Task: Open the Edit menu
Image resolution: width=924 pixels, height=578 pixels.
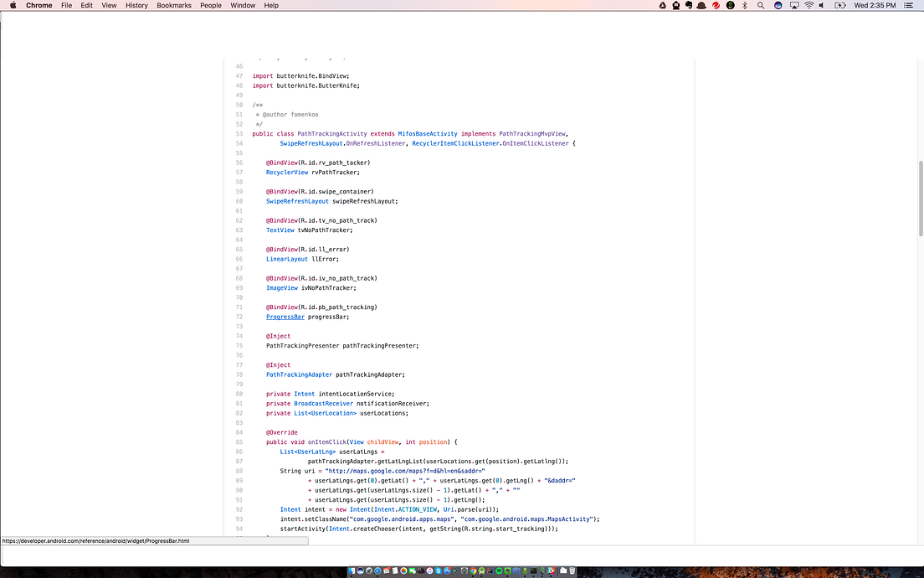Action: [x=87, y=5]
